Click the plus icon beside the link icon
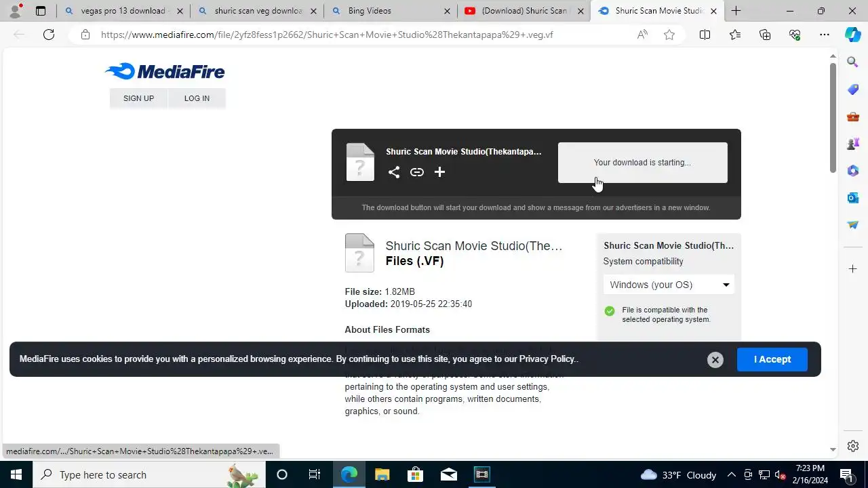Viewport: 868px width, 488px height. [439, 172]
